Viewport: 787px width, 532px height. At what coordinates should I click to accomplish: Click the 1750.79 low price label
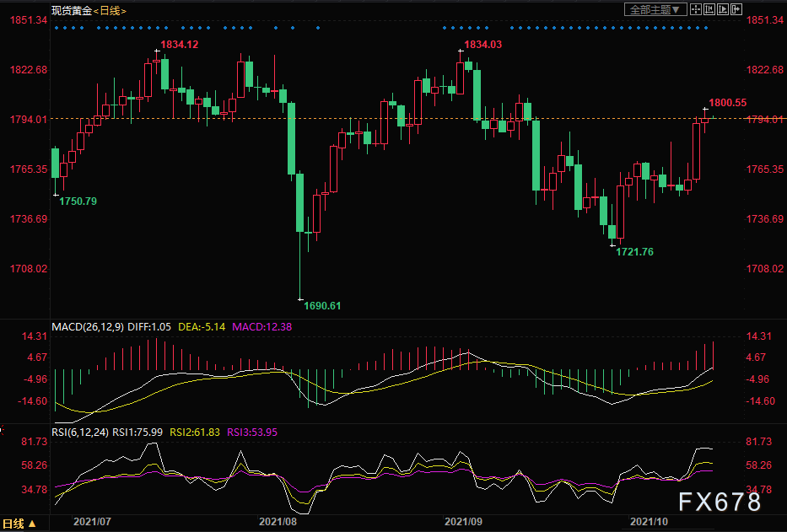[78, 202]
